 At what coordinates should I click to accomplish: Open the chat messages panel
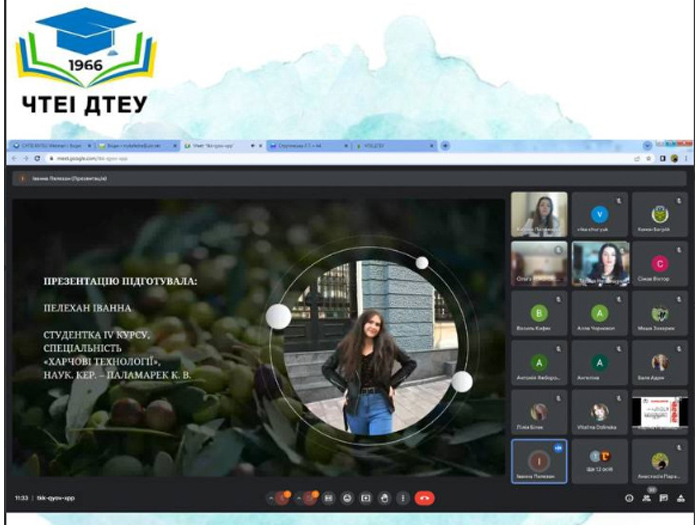663,497
